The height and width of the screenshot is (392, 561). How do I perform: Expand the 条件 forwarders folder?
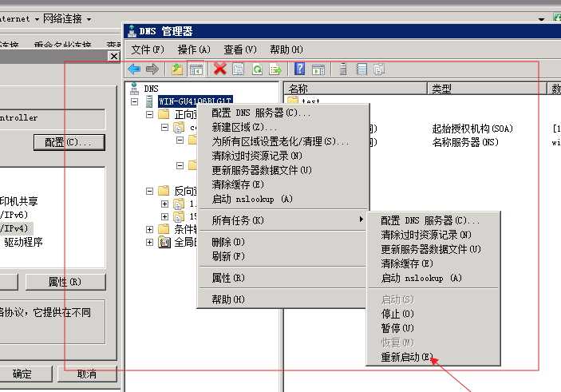coord(149,229)
